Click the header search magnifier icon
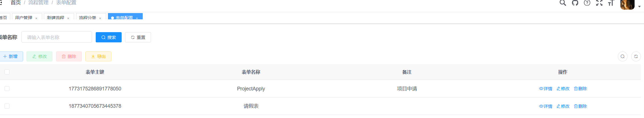This screenshot has height=118, width=644. [563, 3]
